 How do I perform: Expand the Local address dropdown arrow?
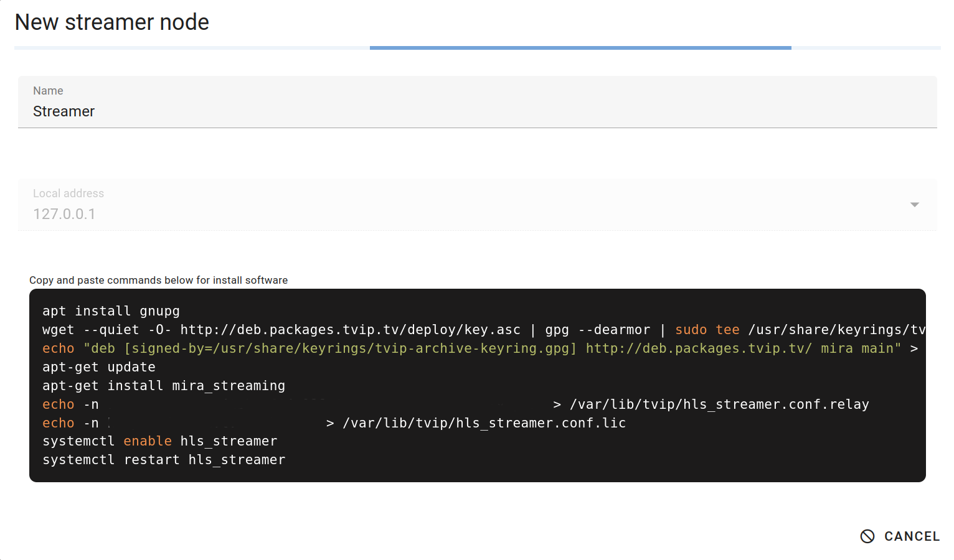914,205
